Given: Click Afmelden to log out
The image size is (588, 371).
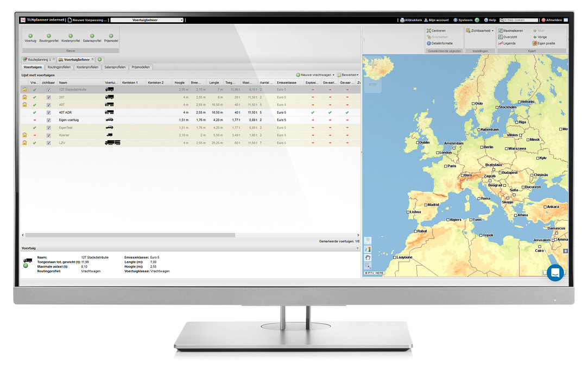Looking at the screenshot, I should (553, 20).
